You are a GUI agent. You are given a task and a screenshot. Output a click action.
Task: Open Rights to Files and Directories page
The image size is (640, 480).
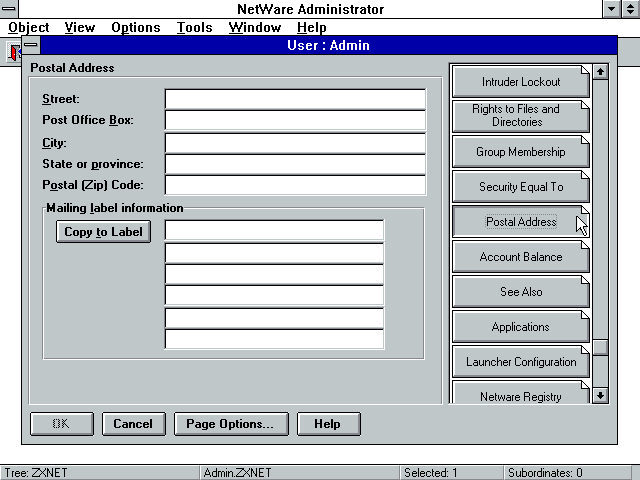pos(520,116)
